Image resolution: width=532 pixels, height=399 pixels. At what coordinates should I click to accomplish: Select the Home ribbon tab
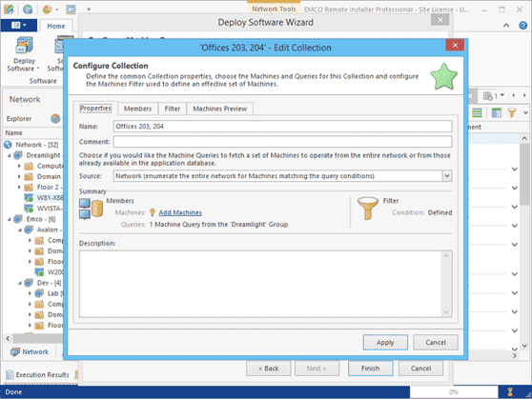click(x=56, y=26)
